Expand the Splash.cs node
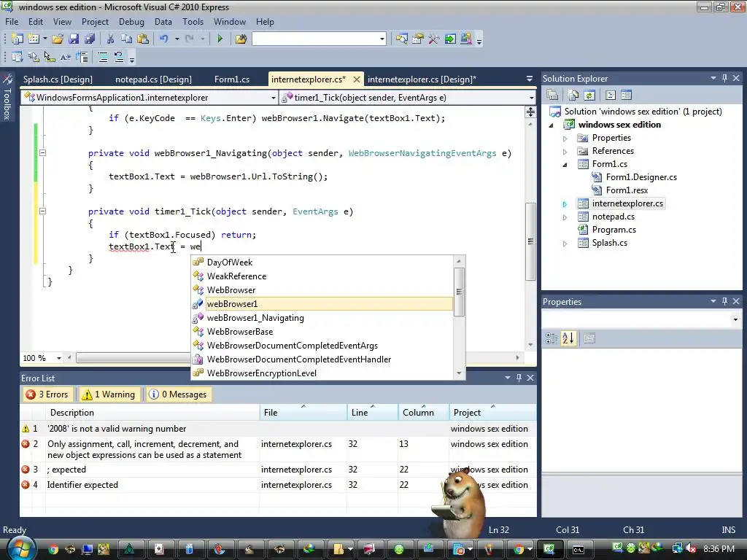747x560 pixels. click(x=565, y=244)
